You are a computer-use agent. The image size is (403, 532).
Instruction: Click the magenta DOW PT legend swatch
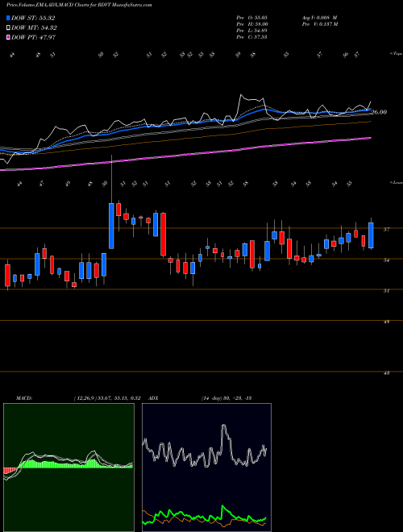tap(9, 37)
